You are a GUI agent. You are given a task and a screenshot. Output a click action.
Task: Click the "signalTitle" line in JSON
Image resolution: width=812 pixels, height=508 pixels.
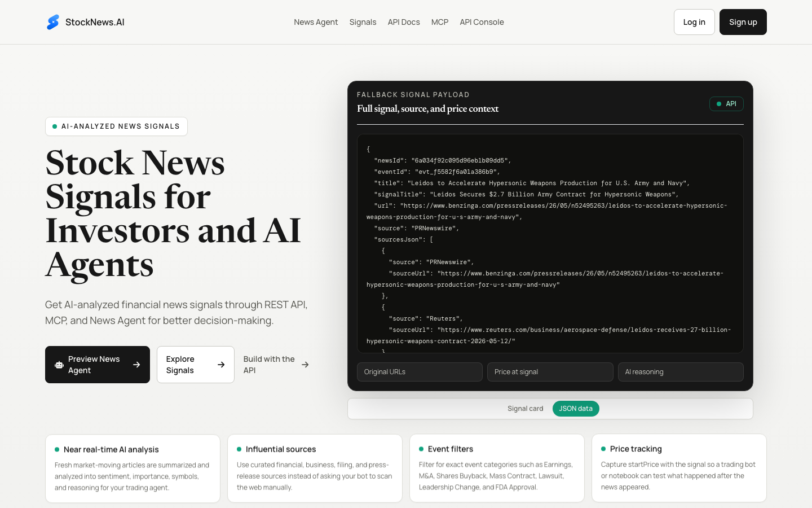coord(526,194)
